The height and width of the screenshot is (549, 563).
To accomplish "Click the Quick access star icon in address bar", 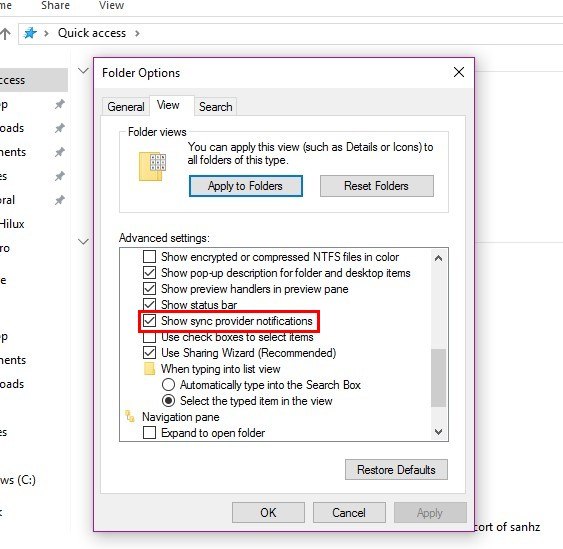I will pos(30,33).
